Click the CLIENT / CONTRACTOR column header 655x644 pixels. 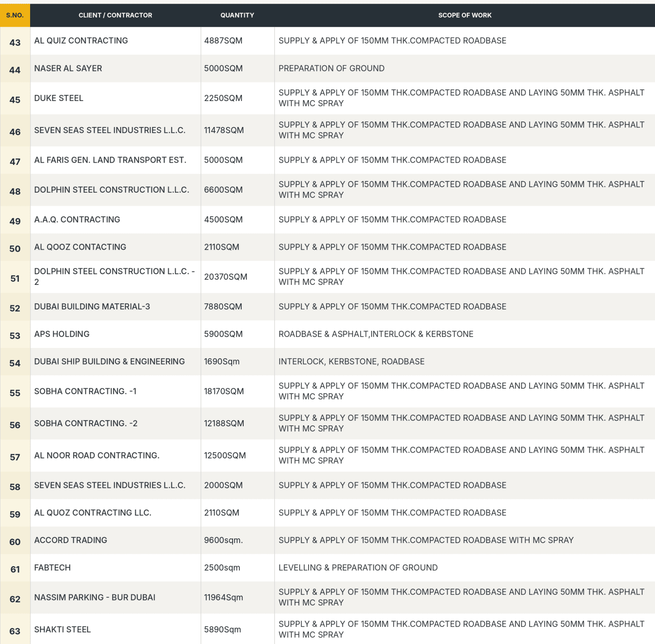tap(115, 15)
